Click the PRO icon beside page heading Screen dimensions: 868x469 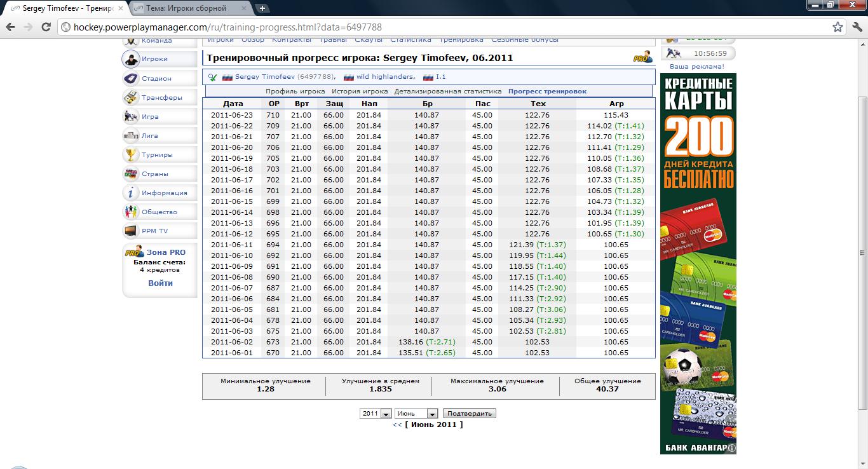643,57
